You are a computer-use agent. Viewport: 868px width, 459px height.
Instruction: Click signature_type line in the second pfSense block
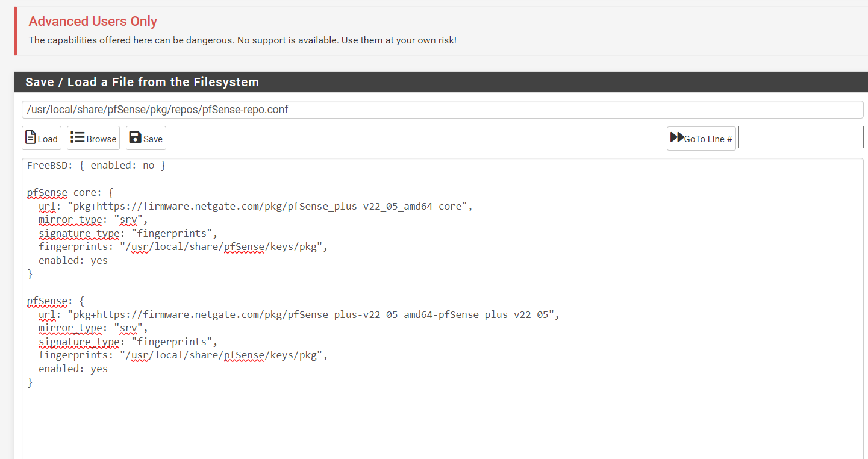[128, 342]
